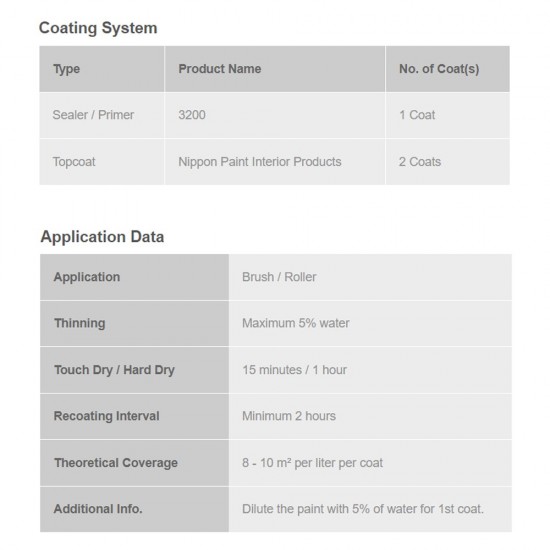Click the 1 Coat cell
The height and width of the screenshot is (550, 550).
click(x=448, y=115)
